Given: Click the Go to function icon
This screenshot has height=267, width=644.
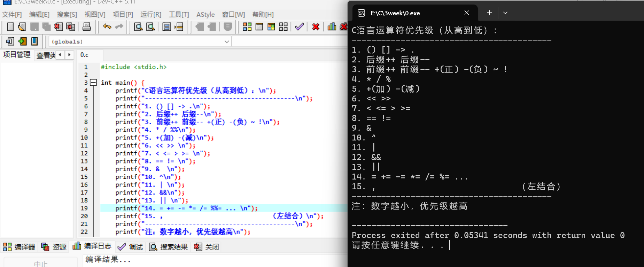Looking at the screenshot, I should point(167,27).
